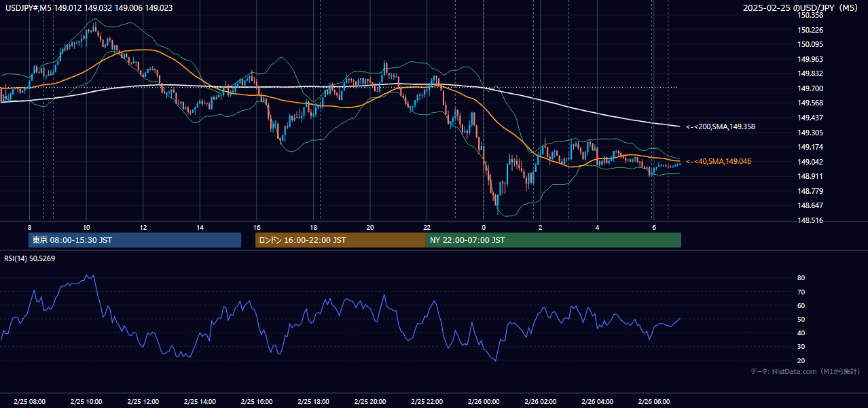Click hour label 4 under price chart
Viewport: 868px width, 408px height.
597,227
